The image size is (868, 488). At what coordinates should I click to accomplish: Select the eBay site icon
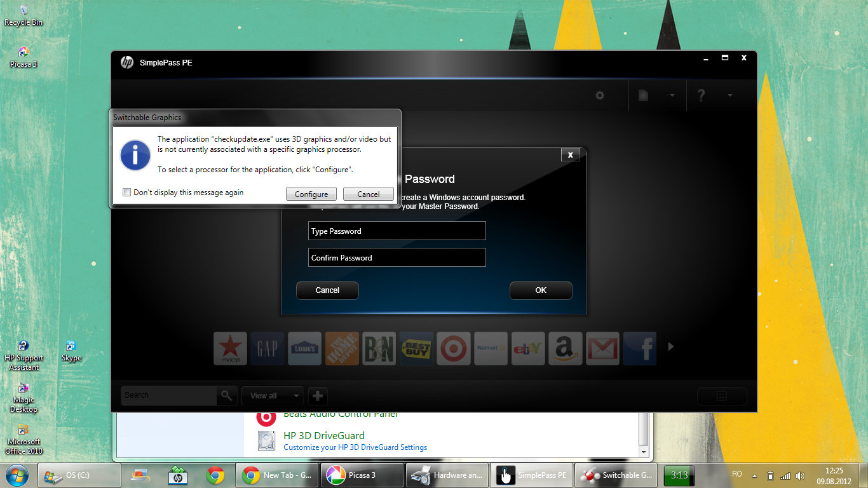528,348
